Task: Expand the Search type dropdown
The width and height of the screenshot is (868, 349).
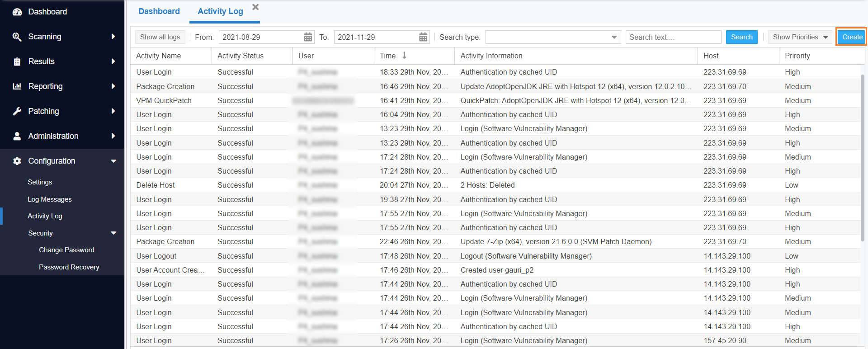Action: tap(614, 37)
